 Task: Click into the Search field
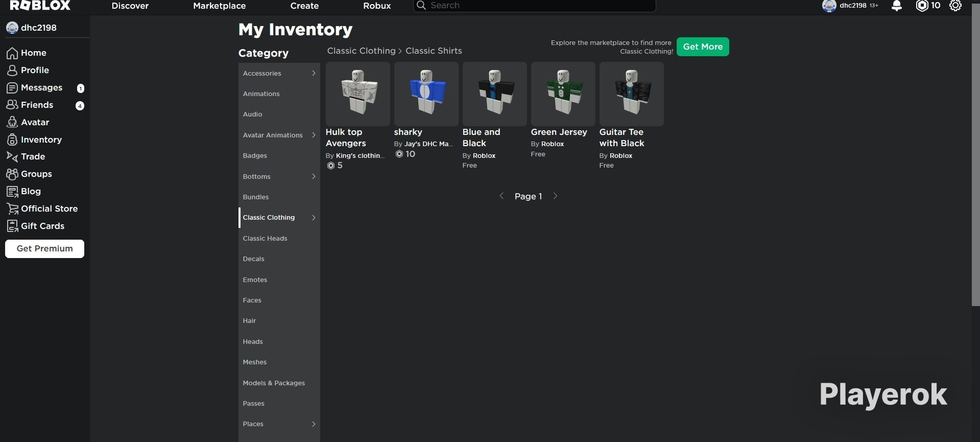pyautogui.click(x=534, y=6)
